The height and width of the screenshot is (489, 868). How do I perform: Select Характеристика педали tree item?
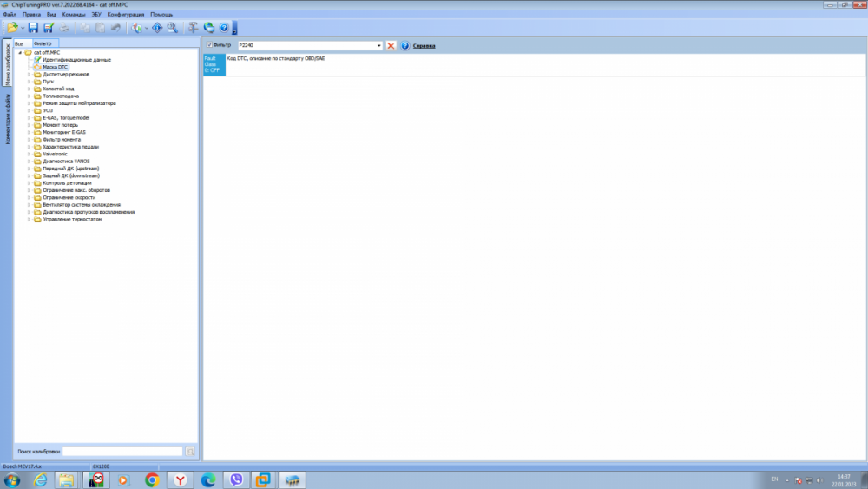[x=71, y=147]
